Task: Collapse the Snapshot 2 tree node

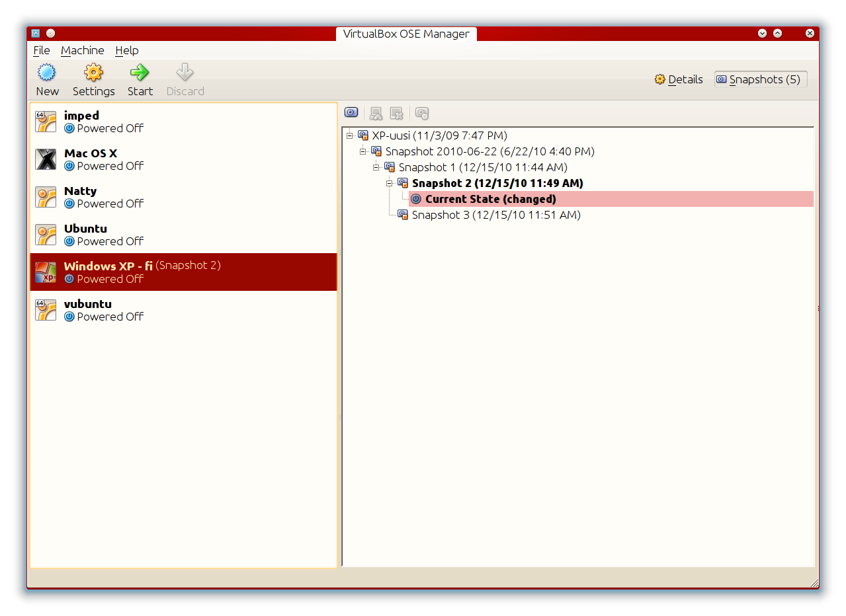Action: point(390,183)
